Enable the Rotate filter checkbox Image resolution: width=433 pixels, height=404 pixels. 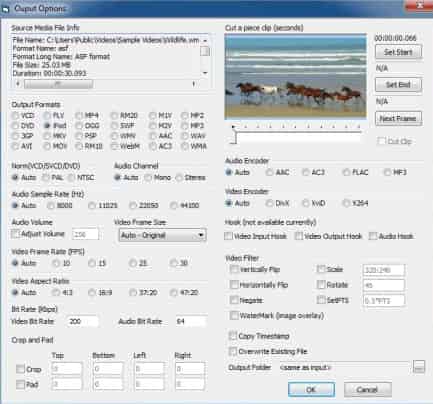(321, 285)
